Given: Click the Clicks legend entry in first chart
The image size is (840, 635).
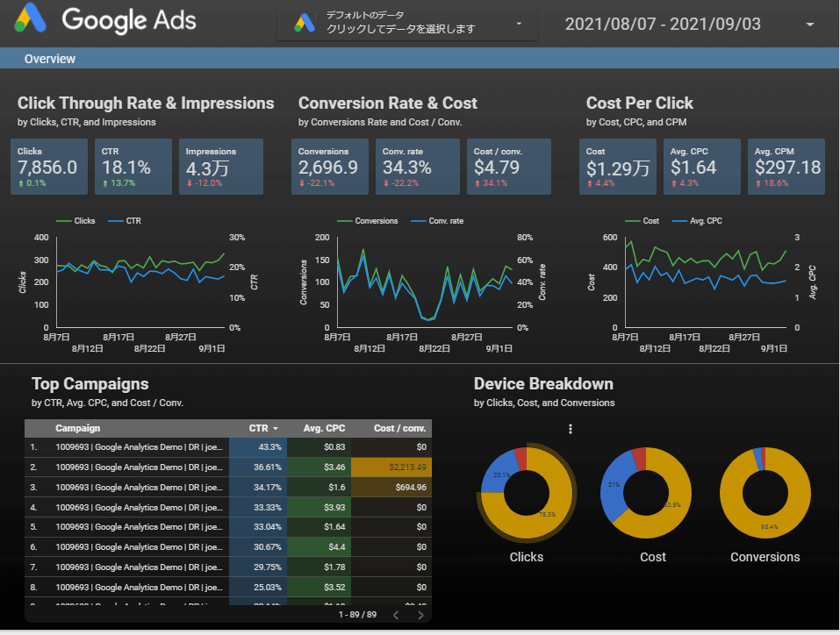Looking at the screenshot, I should [75, 221].
